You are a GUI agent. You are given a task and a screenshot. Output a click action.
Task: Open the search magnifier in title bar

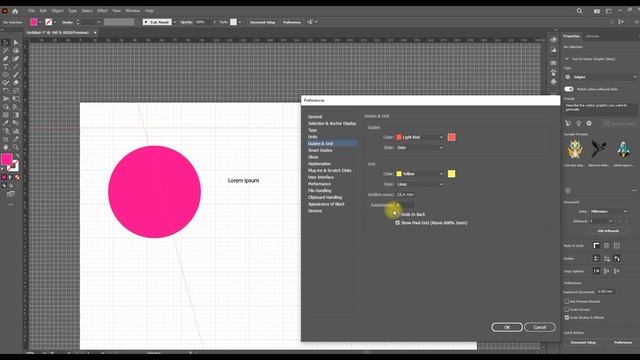(579, 11)
